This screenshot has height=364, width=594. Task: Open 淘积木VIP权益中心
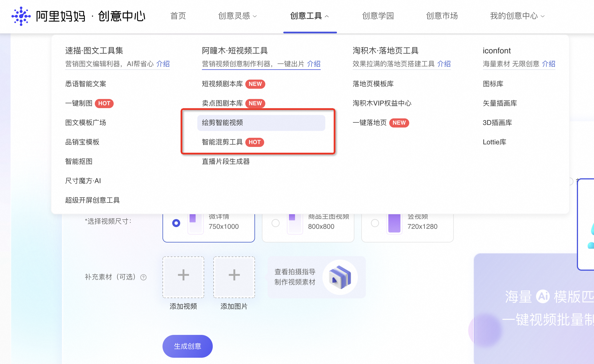coord(382,103)
